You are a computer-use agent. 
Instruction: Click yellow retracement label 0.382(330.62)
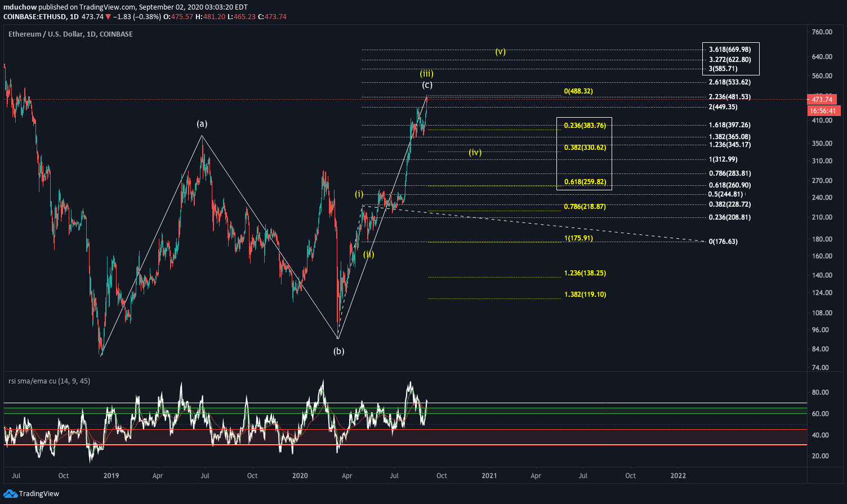click(x=585, y=148)
